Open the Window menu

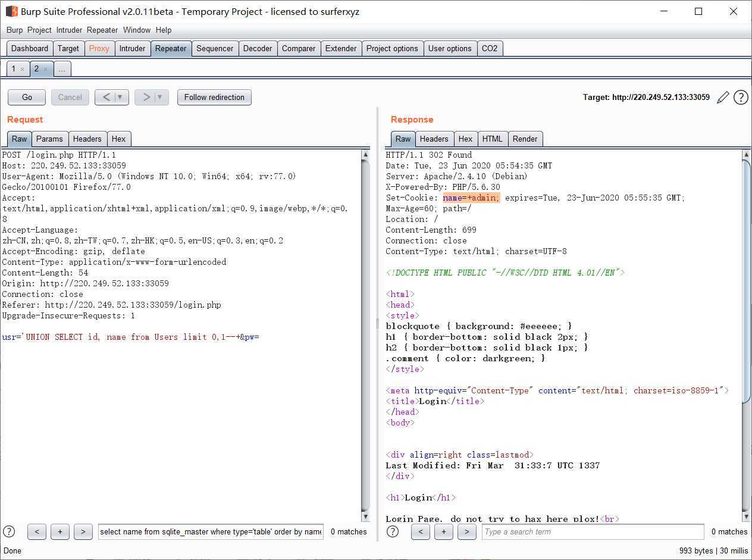point(137,30)
